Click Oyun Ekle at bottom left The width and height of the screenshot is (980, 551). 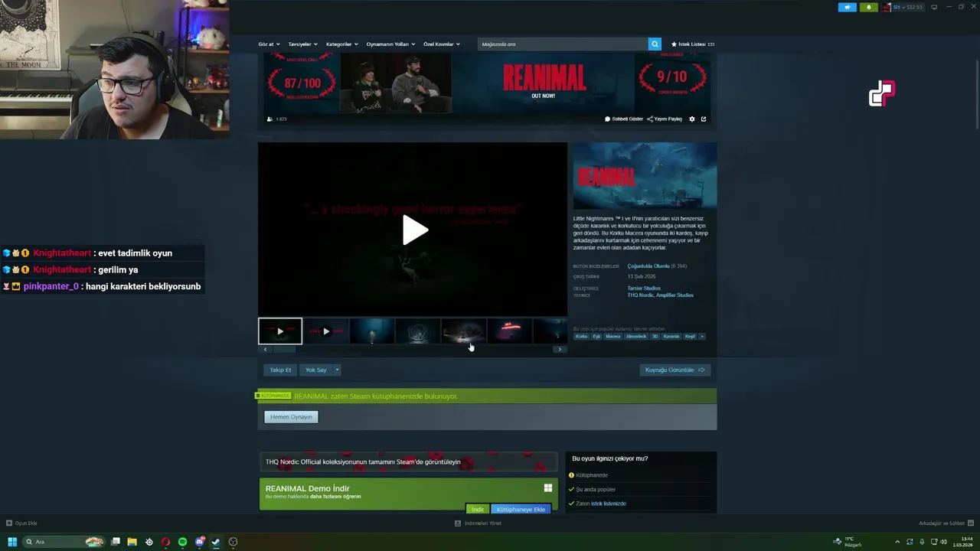[21, 523]
